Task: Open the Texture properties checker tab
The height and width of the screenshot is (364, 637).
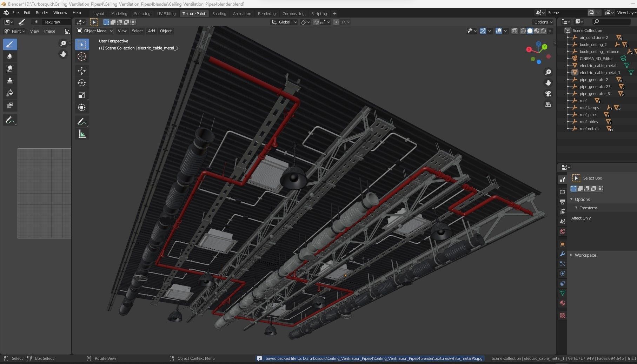Action: 563,316
